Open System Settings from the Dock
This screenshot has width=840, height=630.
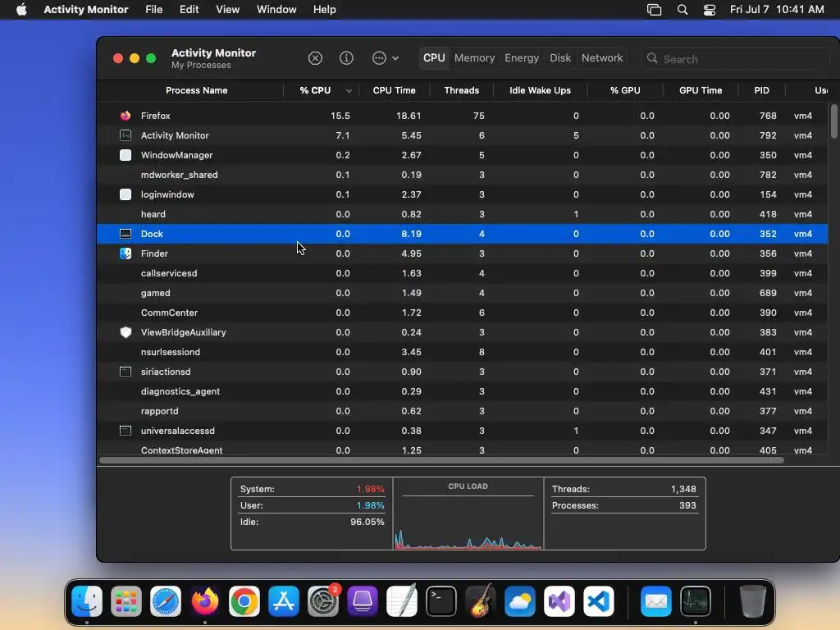pos(323,601)
